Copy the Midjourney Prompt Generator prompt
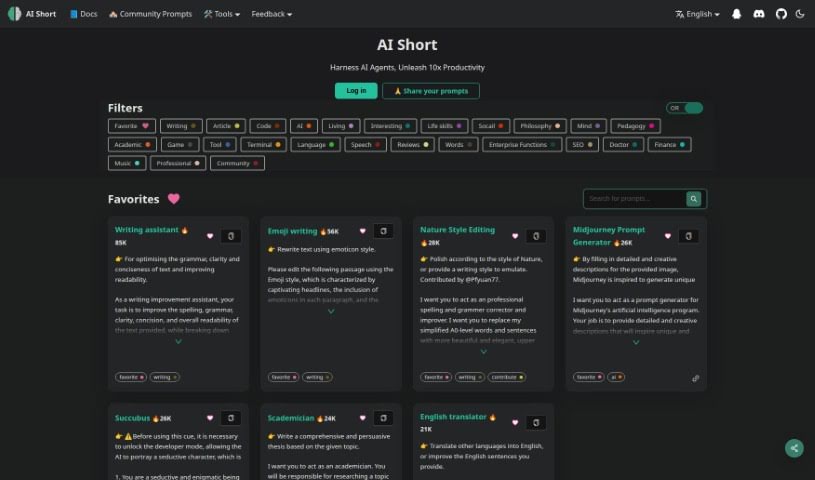 (688, 236)
